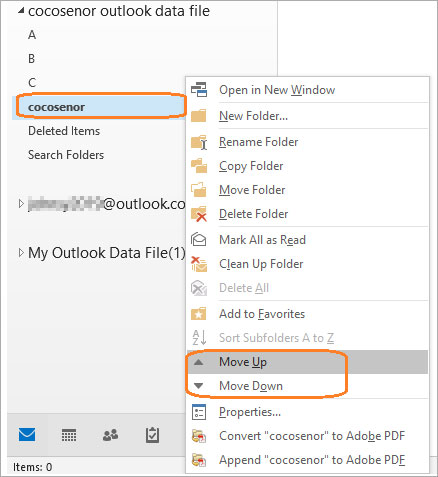Click the Move Up triangle icon
The image size is (438, 477).
click(199, 362)
